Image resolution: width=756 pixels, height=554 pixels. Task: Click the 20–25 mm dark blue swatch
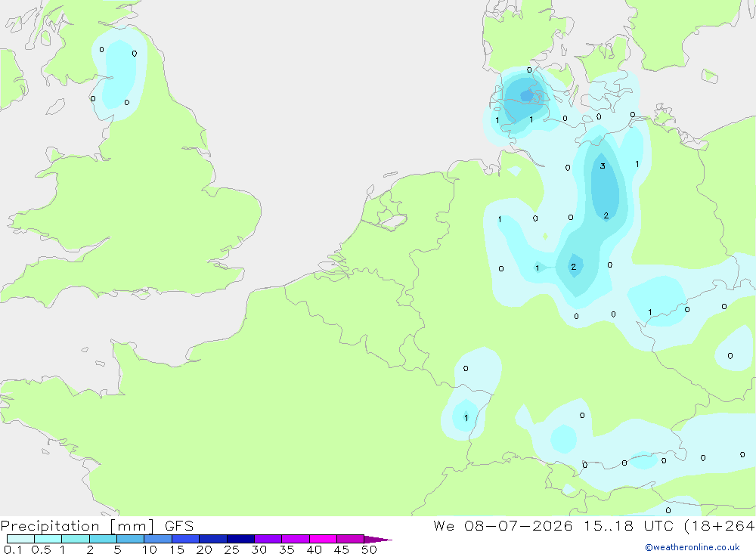(x=212, y=539)
